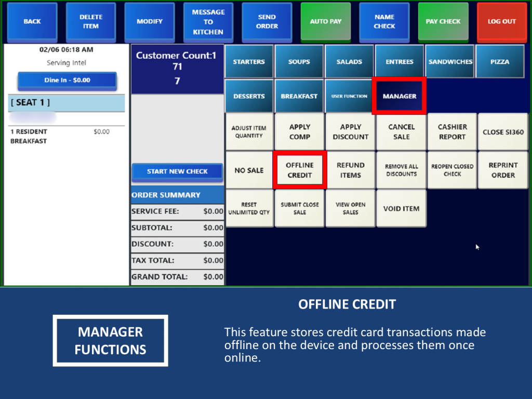
Task: Open the Cashier Report
Action: pos(452,132)
